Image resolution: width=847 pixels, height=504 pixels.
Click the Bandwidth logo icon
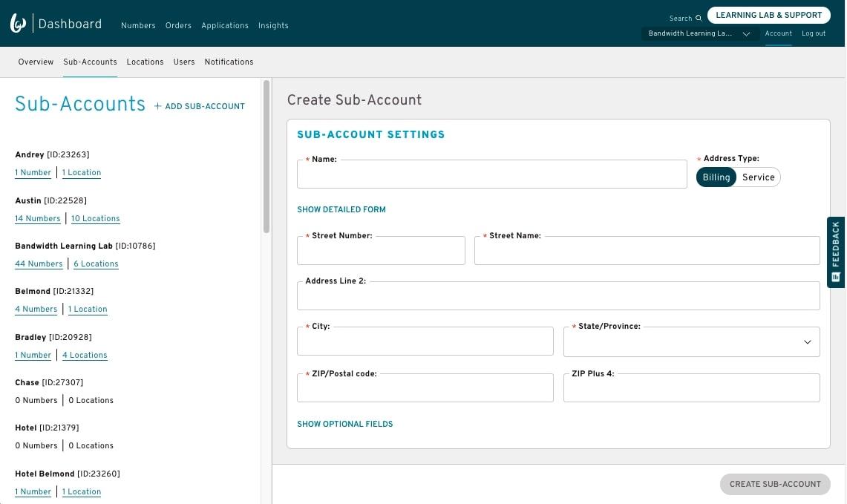click(x=18, y=24)
